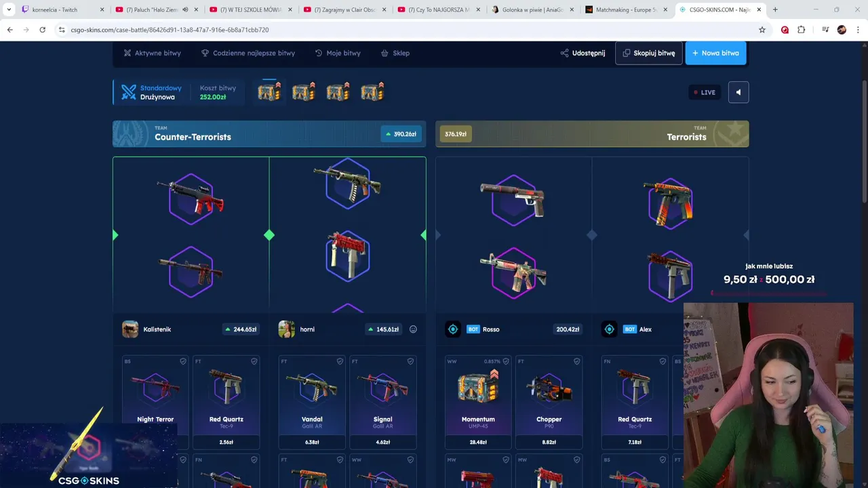Switch to the Golonka w piwie tab
Image resolution: width=868 pixels, height=488 pixels.
[532, 9]
